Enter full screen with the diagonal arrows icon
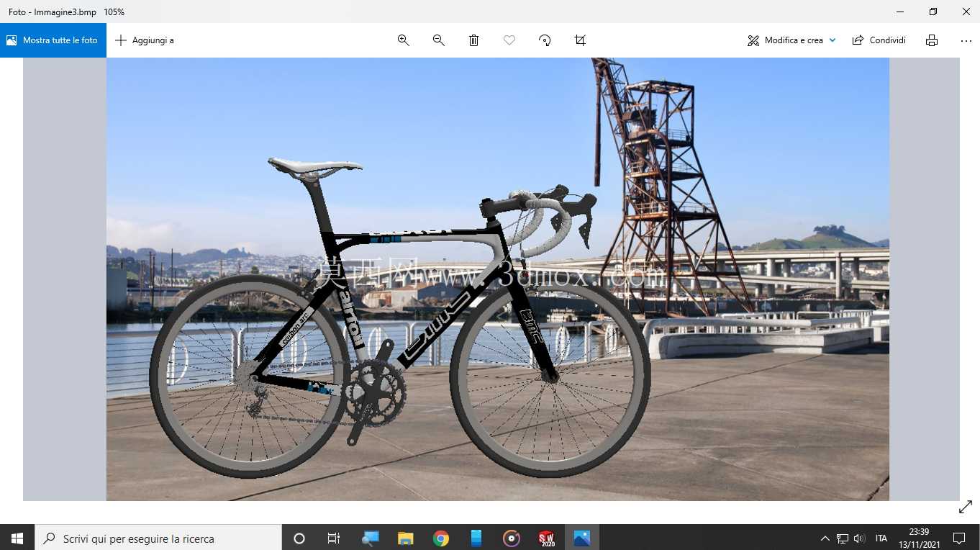 [x=966, y=508]
